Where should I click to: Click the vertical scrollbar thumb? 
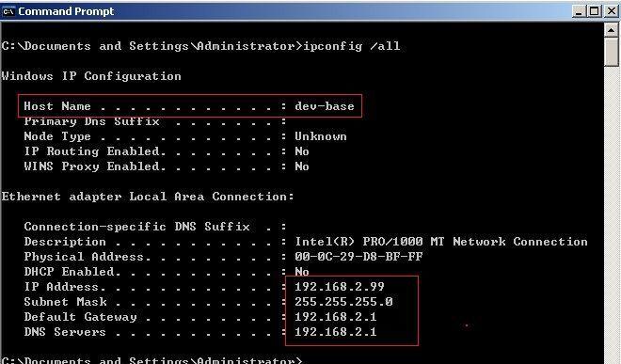click(612, 52)
